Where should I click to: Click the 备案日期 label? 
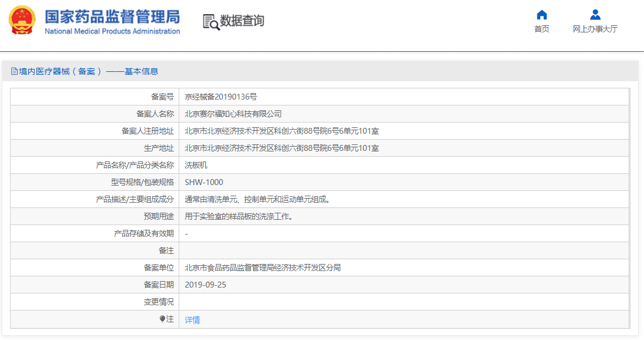point(159,285)
